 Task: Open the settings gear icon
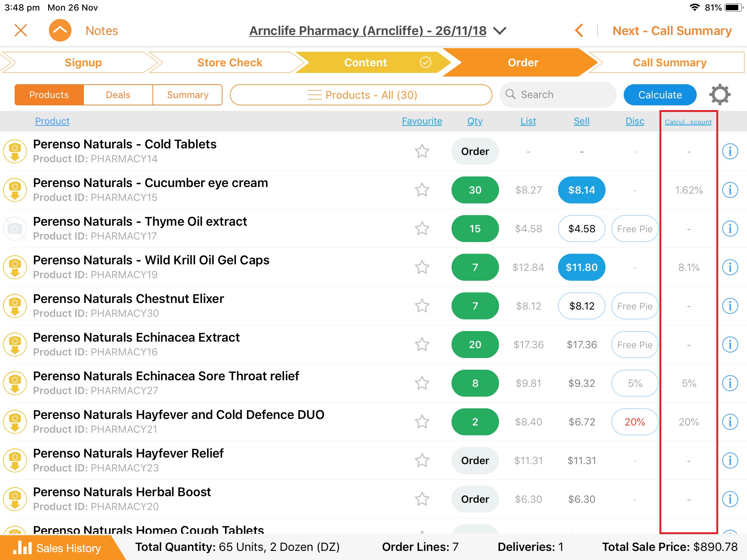click(720, 95)
